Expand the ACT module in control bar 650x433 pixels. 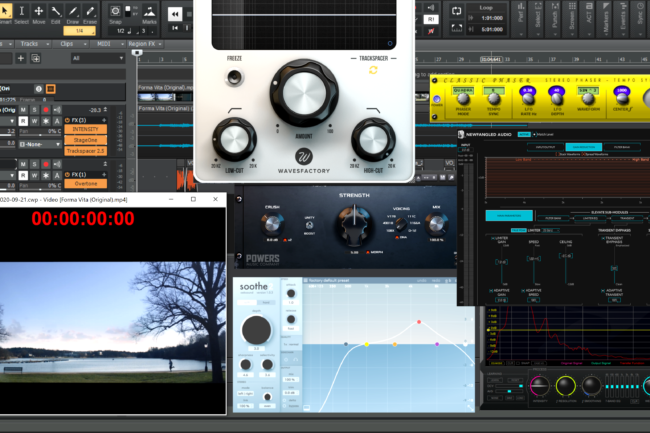point(589,19)
